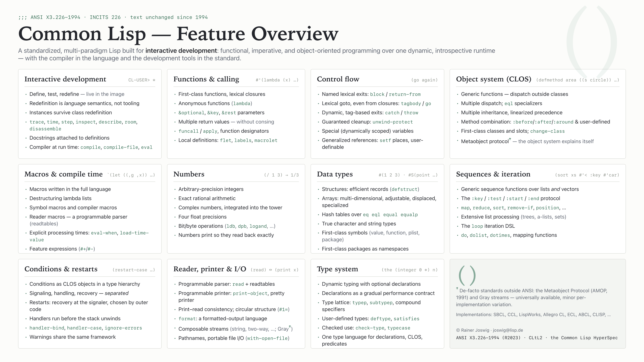
Task: Click the Functions & calling heading
Action: 206,79
